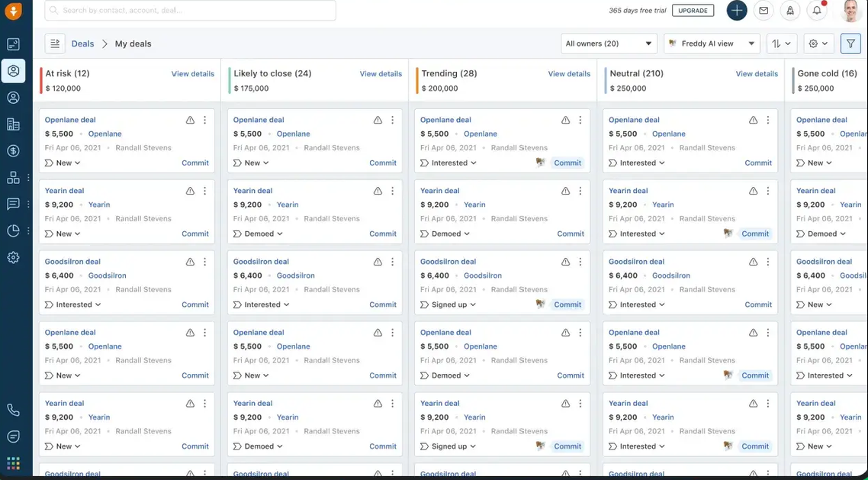
Task: Open Goodsilron deal title in At risk column
Action: (72, 261)
